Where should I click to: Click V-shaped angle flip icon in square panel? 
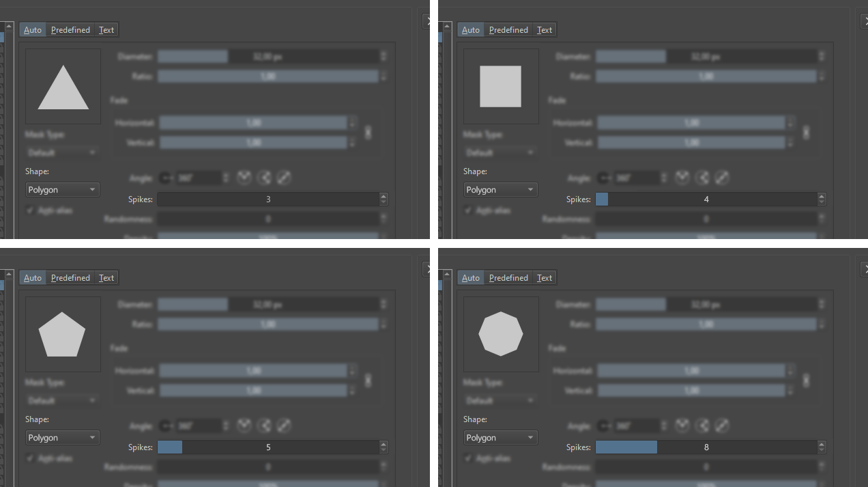point(682,178)
